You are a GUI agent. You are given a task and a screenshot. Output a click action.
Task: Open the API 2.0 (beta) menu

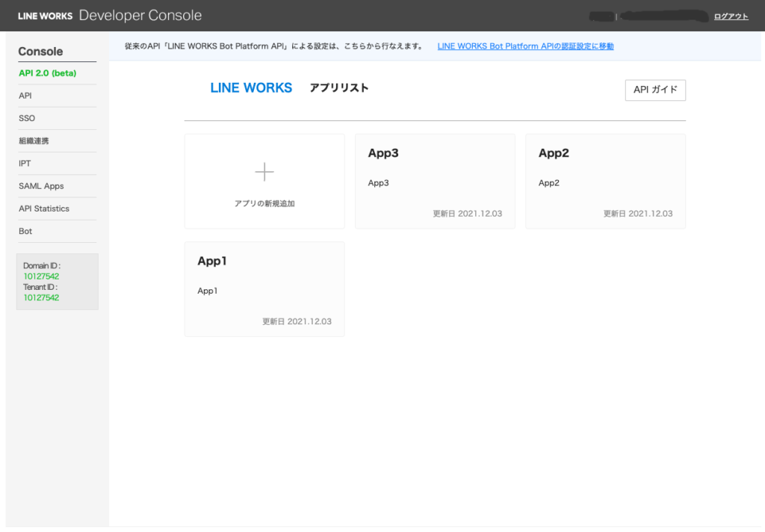click(48, 73)
